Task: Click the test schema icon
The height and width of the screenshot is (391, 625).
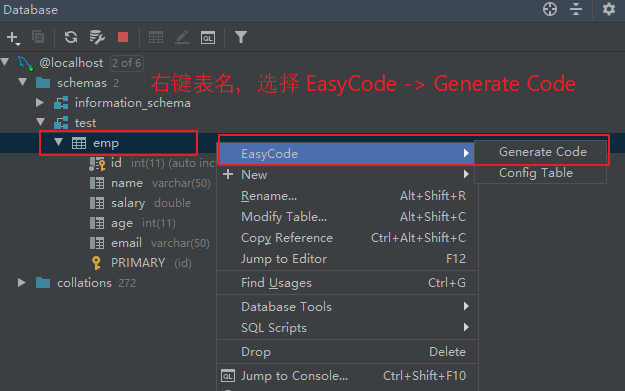Action: click(61, 123)
